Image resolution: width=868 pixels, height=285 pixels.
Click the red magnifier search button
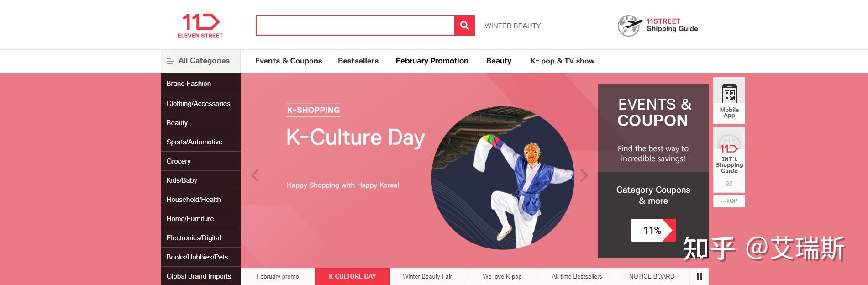click(x=464, y=26)
